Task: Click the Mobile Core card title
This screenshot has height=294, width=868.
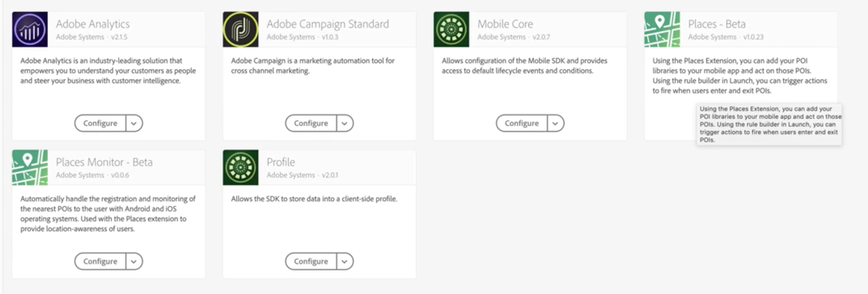Action: pos(505,24)
